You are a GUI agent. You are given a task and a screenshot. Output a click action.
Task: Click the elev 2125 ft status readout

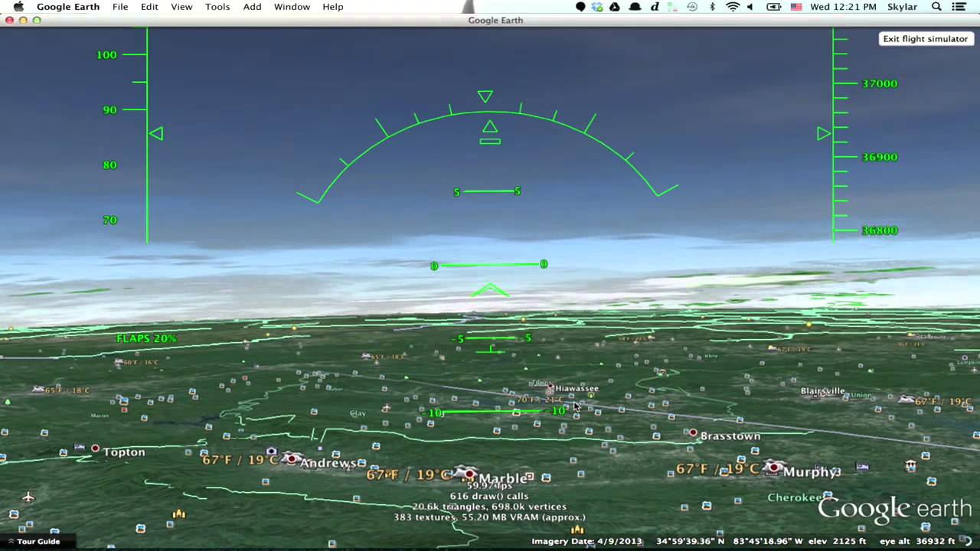(839, 541)
